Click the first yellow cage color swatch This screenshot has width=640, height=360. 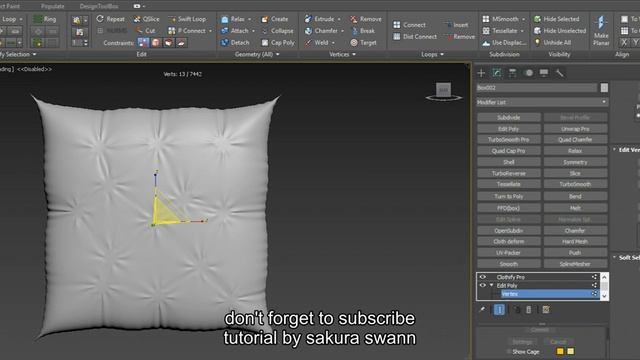tap(560, 351)
